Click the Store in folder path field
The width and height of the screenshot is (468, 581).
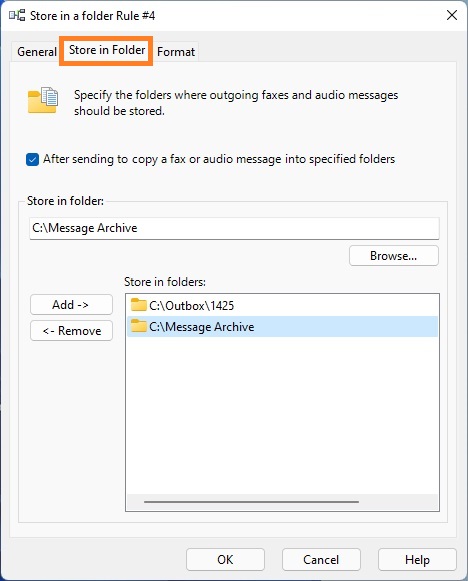[x=234, y=228]
